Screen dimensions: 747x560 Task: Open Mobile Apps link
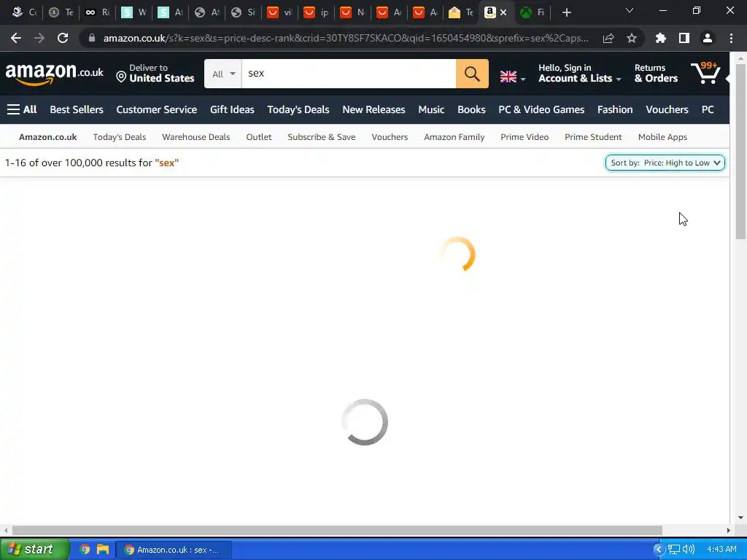point(662,137)
